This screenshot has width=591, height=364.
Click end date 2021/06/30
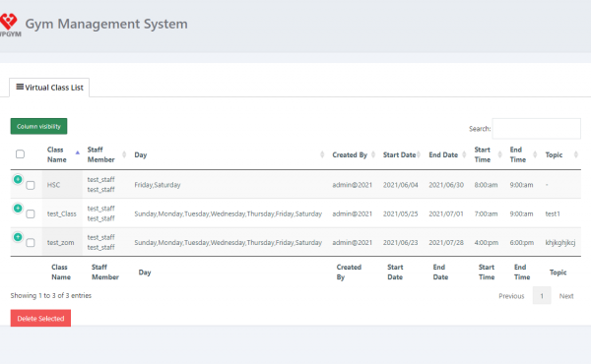(x=446, y=185)
